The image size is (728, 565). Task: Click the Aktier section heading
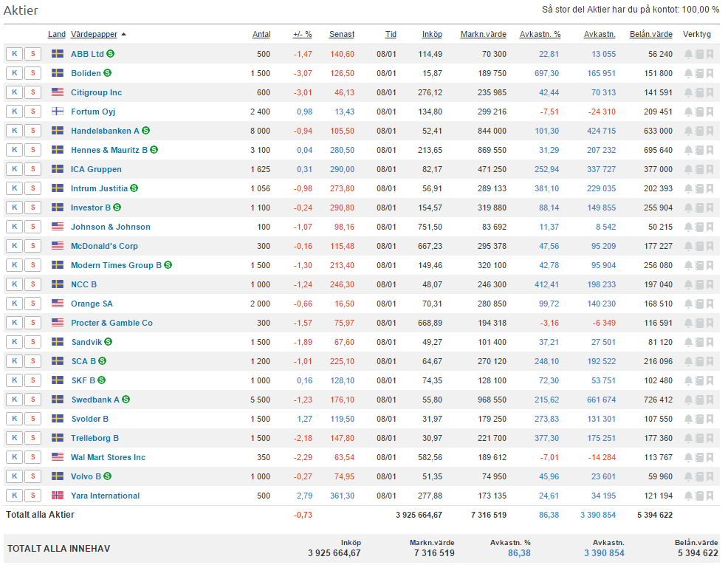tap(21, 10)
